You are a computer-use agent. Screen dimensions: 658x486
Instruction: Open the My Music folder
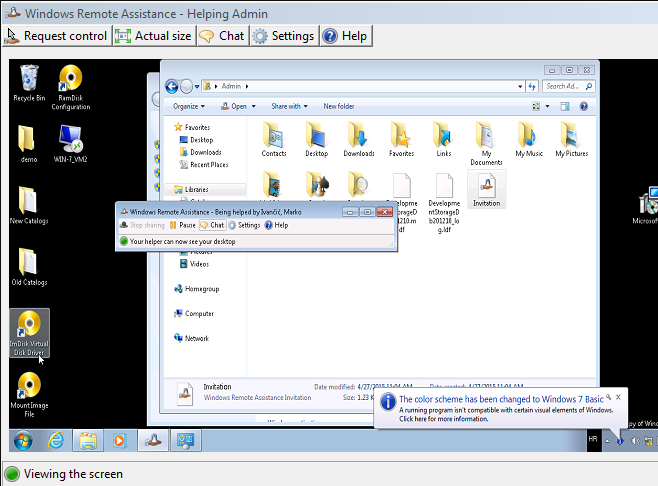529,139
